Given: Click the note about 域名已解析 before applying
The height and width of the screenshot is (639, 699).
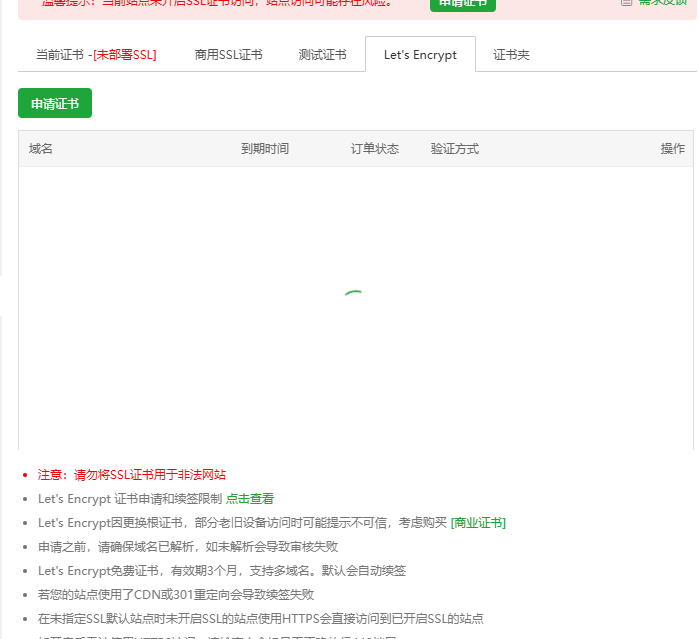Looking at the screenshot, I should click(x=188, y=547).
